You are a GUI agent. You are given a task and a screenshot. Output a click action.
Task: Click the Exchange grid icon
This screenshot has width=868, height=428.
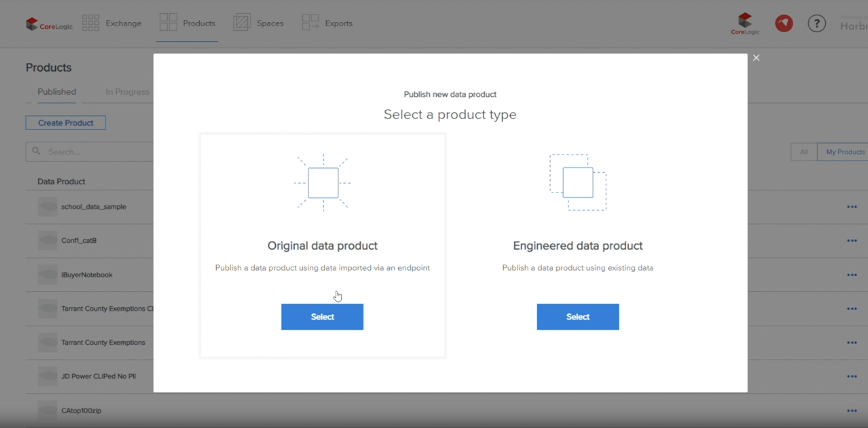[90, 23]
